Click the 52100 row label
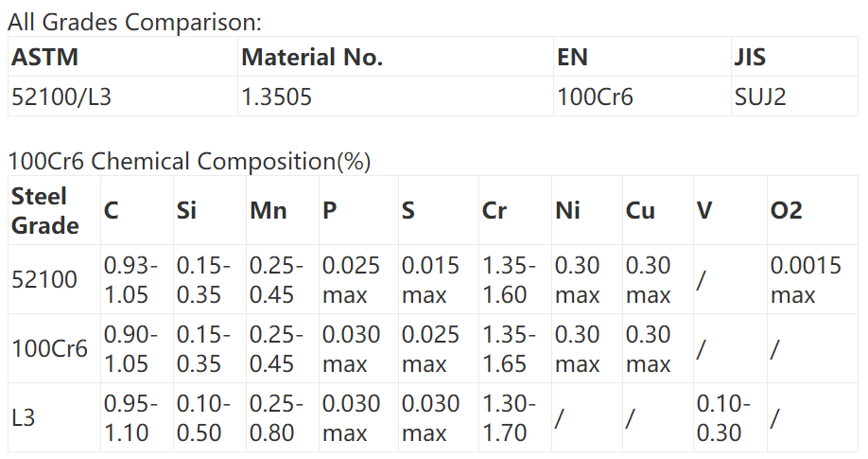The height and width of the screenshot is (459, 868). 44,280
